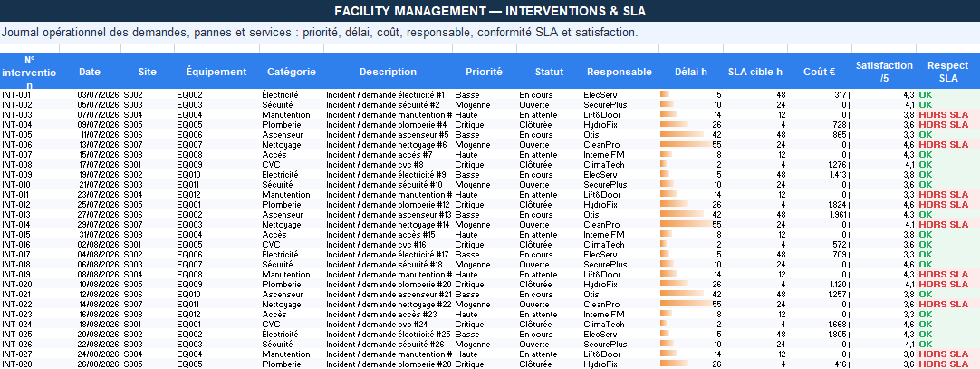Select the Description column header
Screen dimensions: 980x369
(389, 72)
